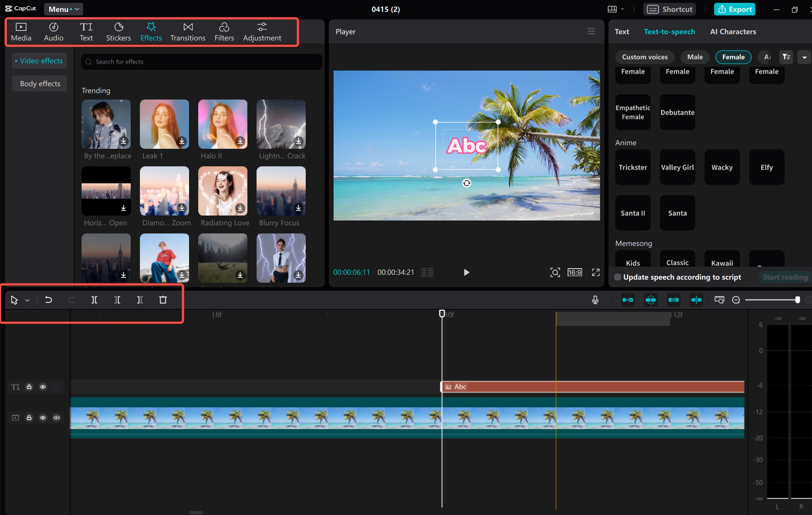Screen dimensions: 812x515
Task: Expand the cursor tool options chevron
Action: [27, 300]
